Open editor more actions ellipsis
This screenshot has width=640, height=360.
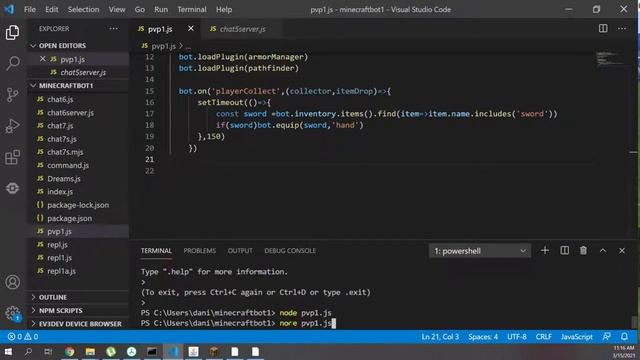pyautogui.click(x=622, y=29)
